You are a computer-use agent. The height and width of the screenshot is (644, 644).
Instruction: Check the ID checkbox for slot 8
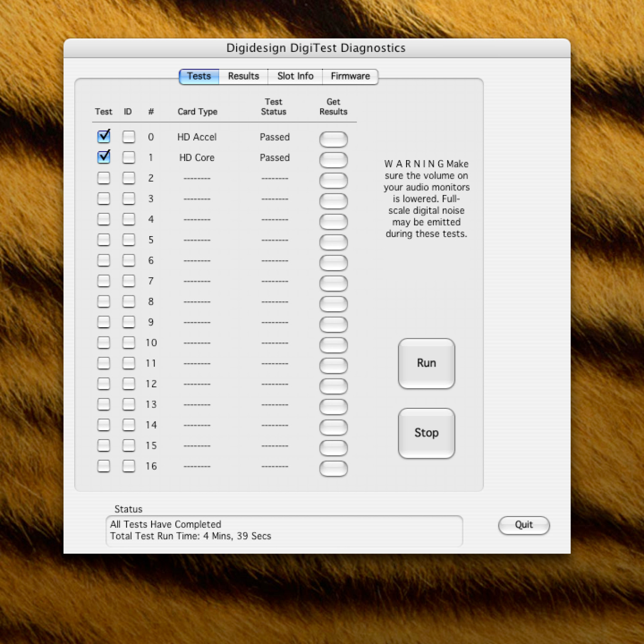(x=129, y=301)
